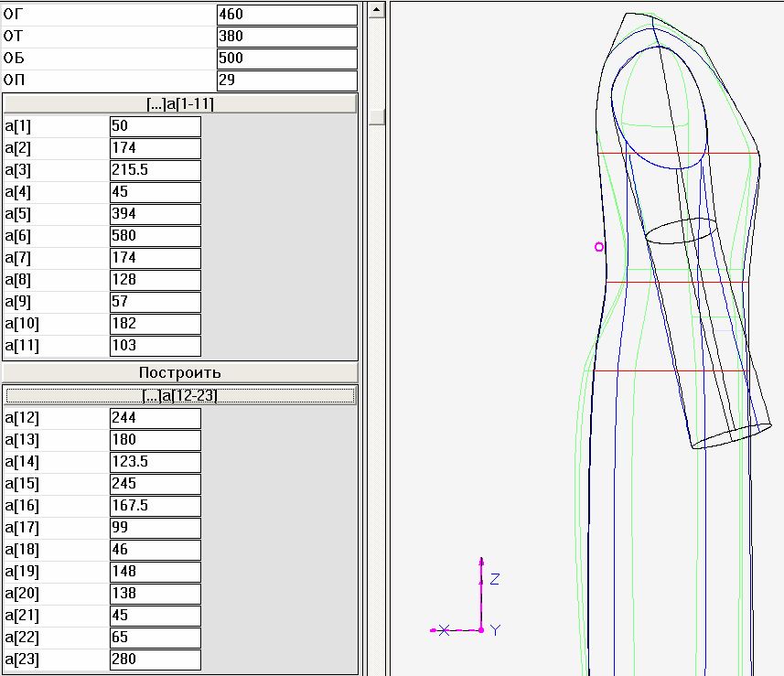Screen dimensions: 784x676
Task: Select the a[6] field with 580
Action: point(156,237)
